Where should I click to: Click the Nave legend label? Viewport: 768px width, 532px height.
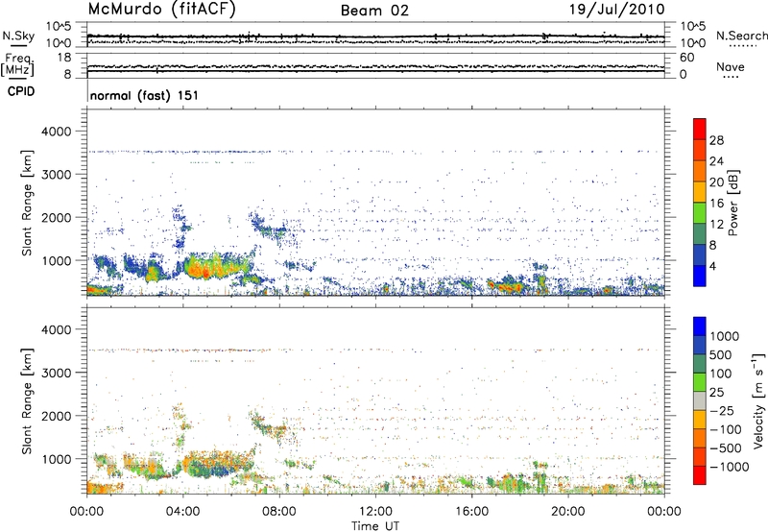click(x=730, y=66)
